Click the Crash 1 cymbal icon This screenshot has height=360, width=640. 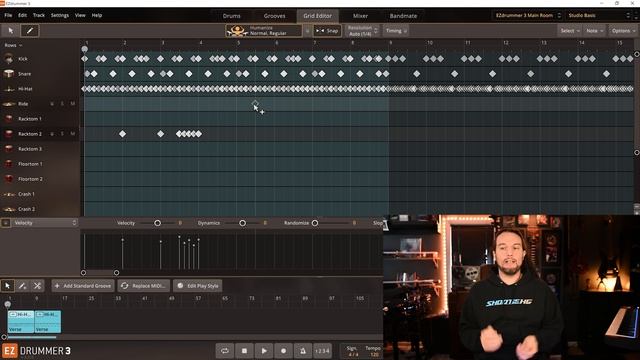click(9, 194)
